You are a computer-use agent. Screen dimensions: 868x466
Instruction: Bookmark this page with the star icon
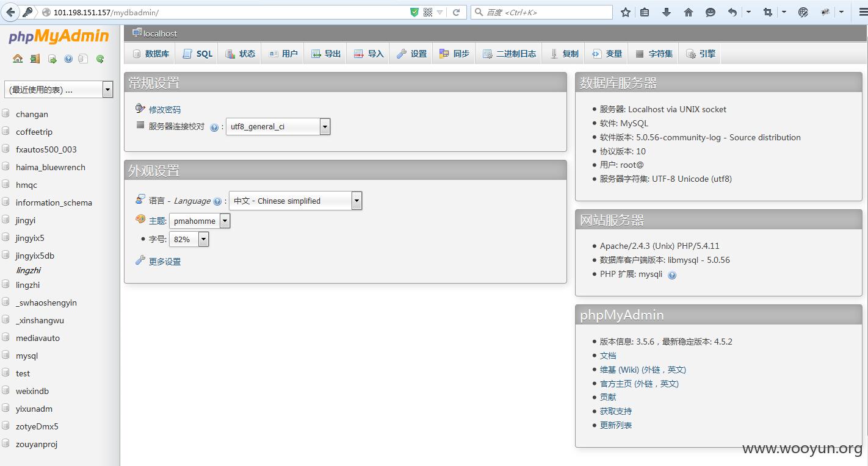[x=626, y=12]
